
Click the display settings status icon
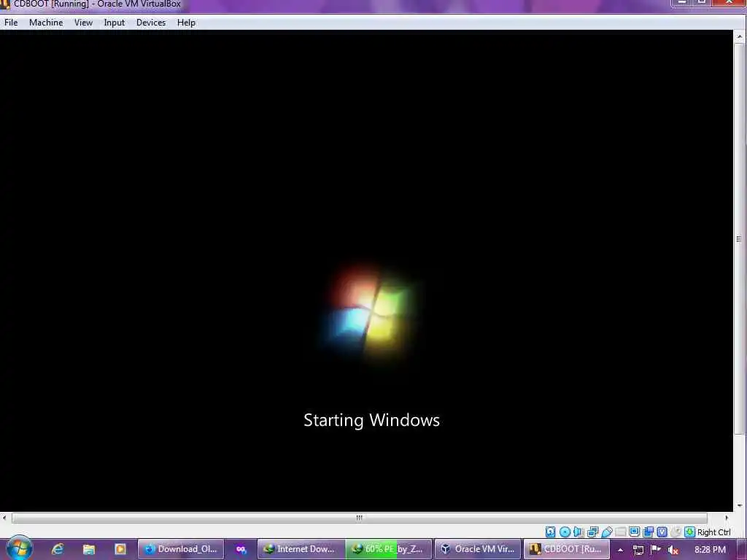click(x=634, y=532)
